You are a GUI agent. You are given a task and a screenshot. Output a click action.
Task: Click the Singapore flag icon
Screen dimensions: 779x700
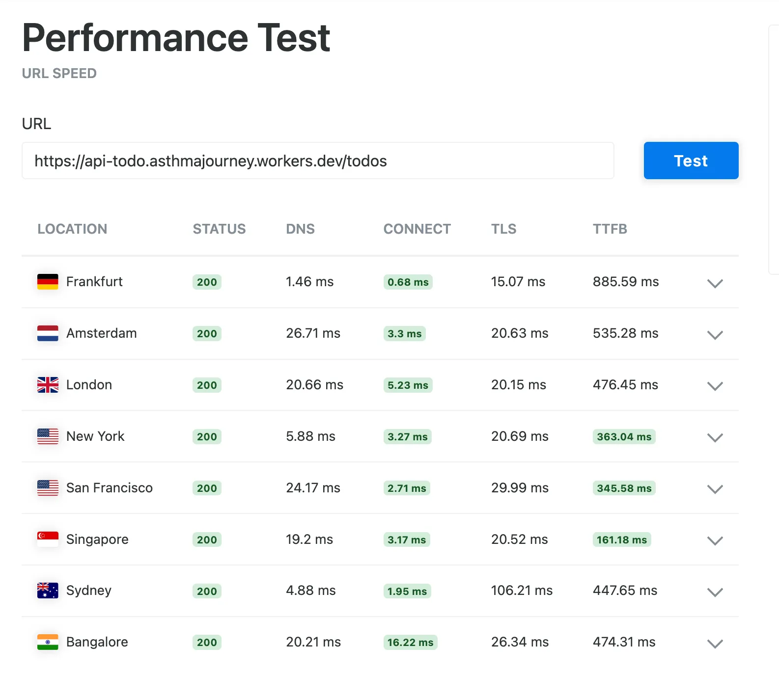click(48, 539)
